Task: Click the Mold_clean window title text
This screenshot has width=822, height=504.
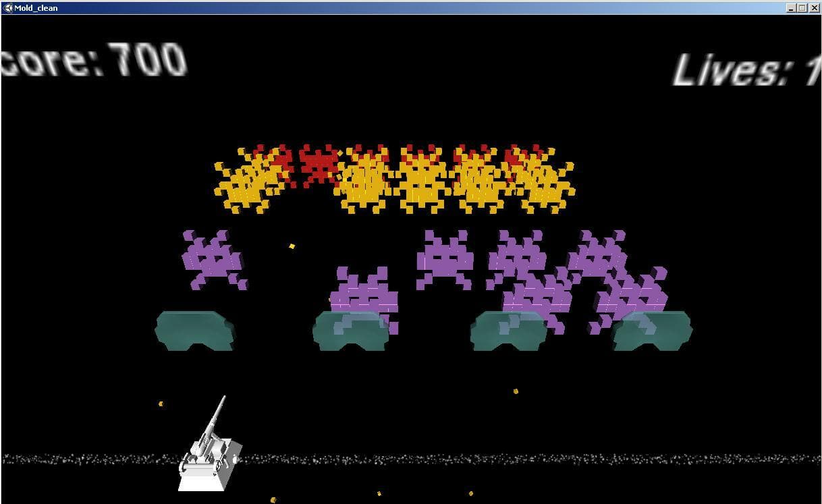Action: tap(36, 7)
